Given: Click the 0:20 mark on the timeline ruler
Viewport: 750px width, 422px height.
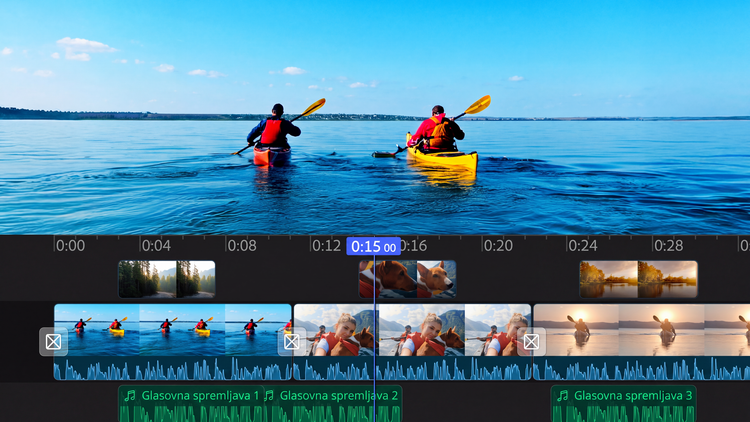Looking at the screenshot, I should [498, 246].
